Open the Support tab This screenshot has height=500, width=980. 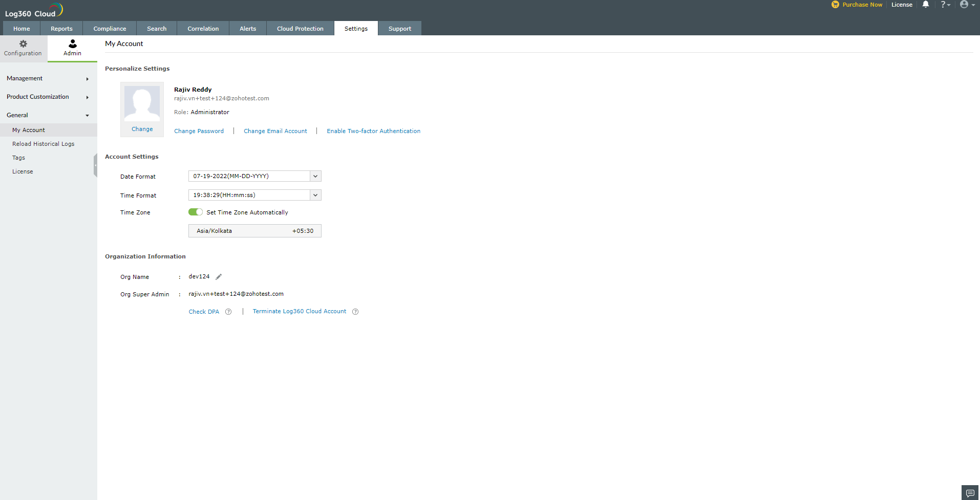tap(400, 29)
